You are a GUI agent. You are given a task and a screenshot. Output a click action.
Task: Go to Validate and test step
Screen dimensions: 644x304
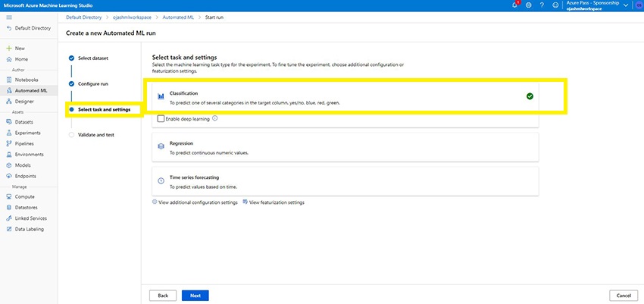tap(92, 135)
